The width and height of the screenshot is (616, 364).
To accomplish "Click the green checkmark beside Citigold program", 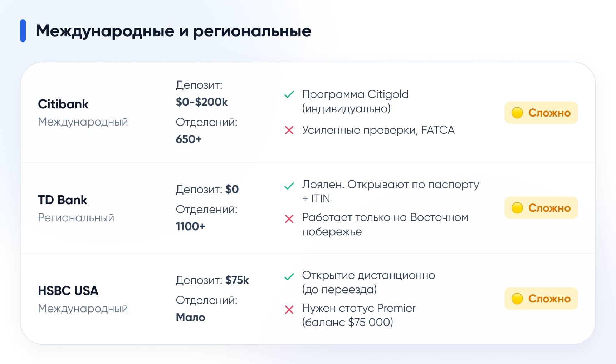I will [289, 95].
